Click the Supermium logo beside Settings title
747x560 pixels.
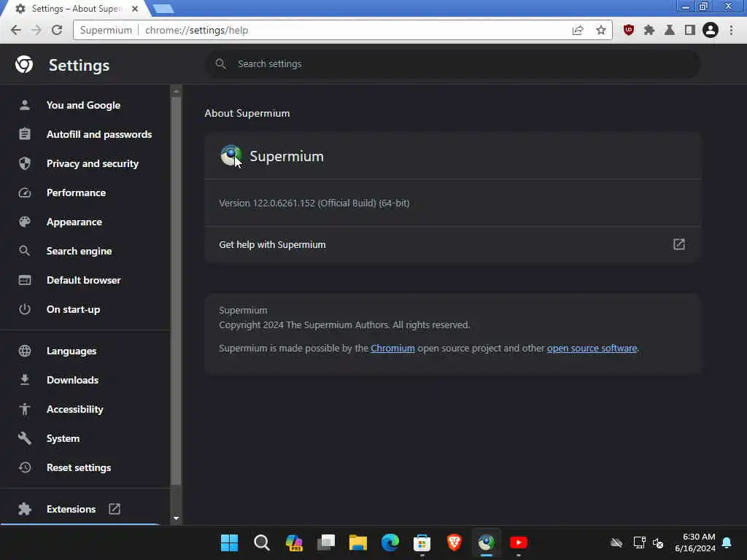pos(24,64)
